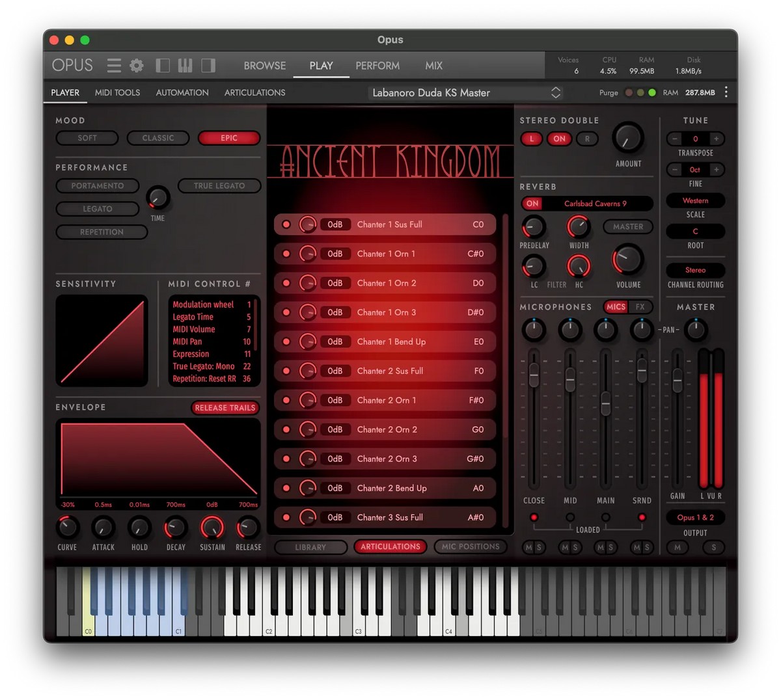Screen dimensions: 781x700
Task: Toggle the keyboard display icon
Action: click(185, 66)
